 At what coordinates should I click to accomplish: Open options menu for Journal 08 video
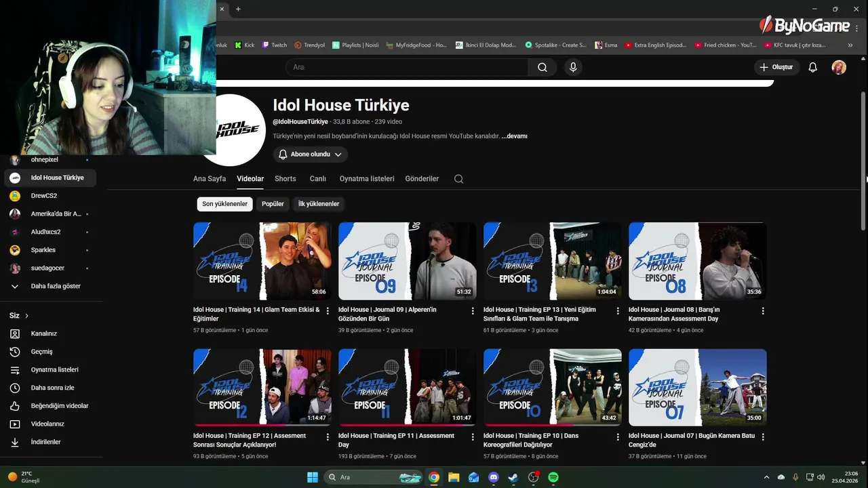tap(763, 311)
